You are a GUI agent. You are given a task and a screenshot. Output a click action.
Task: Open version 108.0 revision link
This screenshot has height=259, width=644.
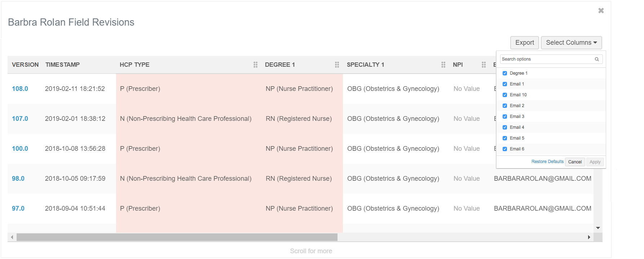[20, 89]
